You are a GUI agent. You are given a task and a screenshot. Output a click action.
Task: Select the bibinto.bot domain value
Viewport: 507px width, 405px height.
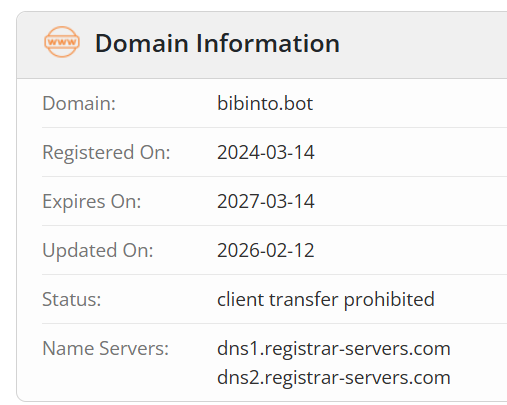pyautogui.click(x=265, y=103)
